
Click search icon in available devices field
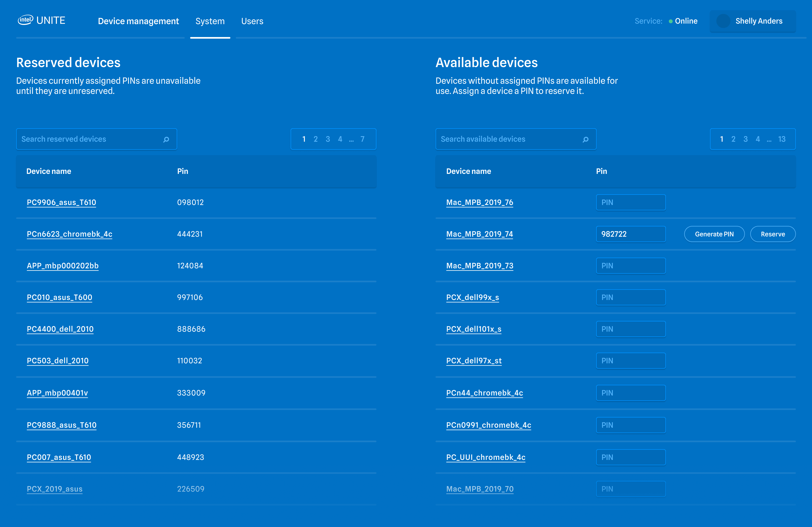click(x=585, y=140)
